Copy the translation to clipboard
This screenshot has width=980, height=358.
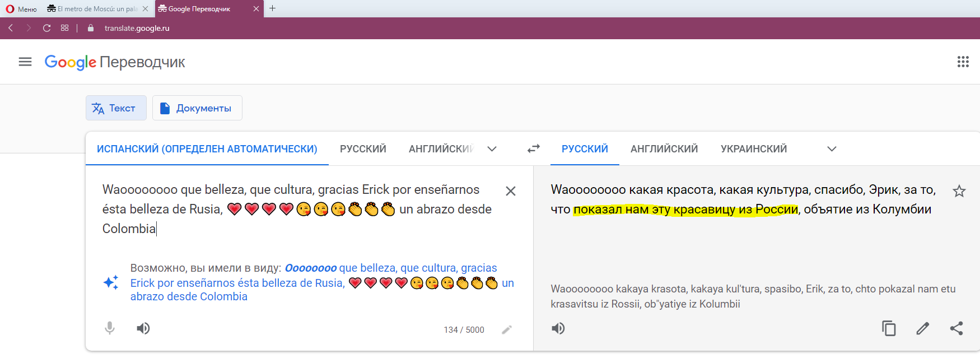[x=889, y=328]
